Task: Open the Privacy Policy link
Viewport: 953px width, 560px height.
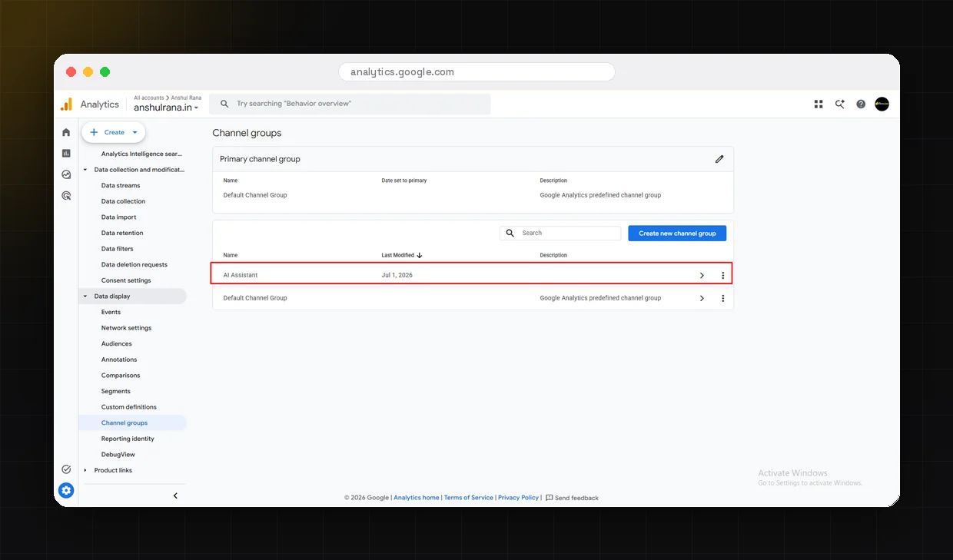Action: [518, 498]
